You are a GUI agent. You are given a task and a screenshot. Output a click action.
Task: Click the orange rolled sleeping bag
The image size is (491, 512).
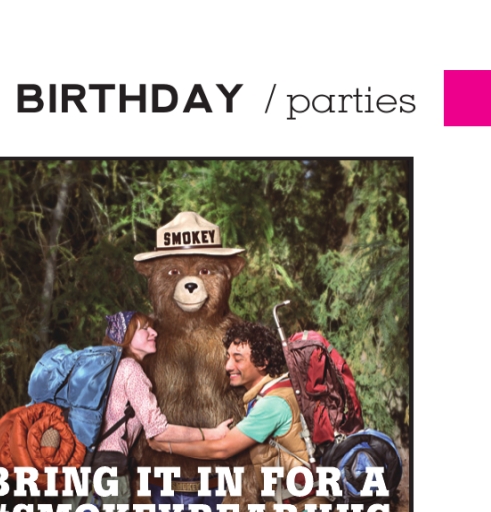[40, 437]
